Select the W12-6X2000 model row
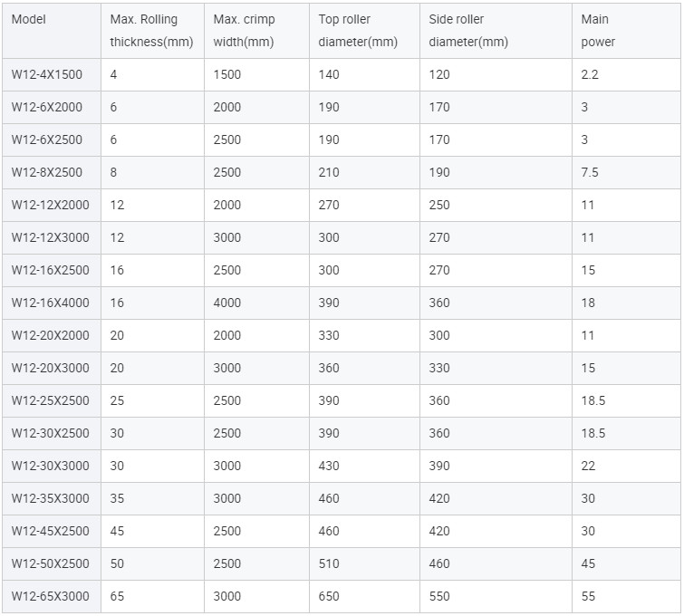This screenshot has height=616, width=684. coord(342,107)
